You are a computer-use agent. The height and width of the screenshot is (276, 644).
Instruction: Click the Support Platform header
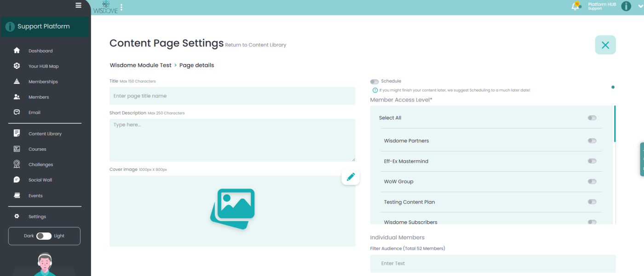45,27
